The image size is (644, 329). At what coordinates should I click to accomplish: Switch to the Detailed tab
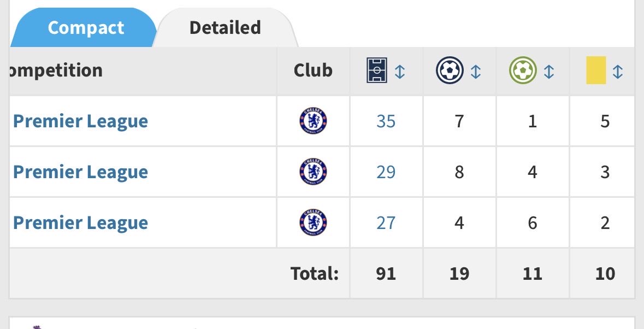225,27
